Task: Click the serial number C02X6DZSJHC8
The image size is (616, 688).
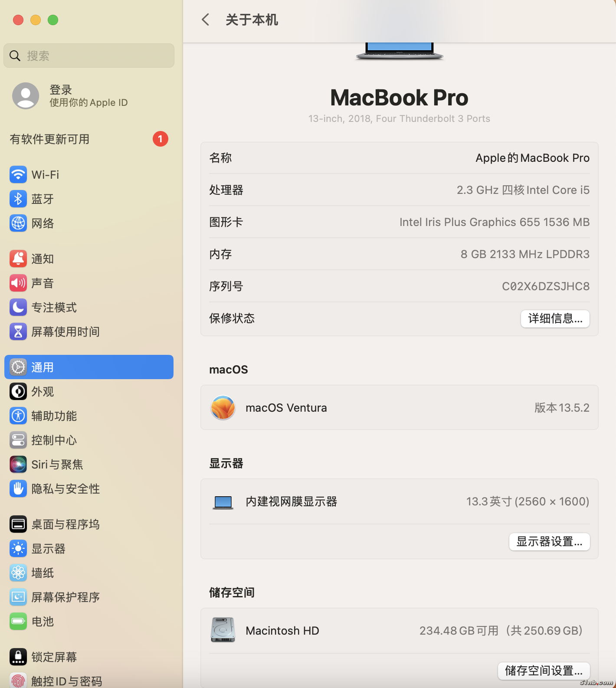Action: tap(546, 286)
